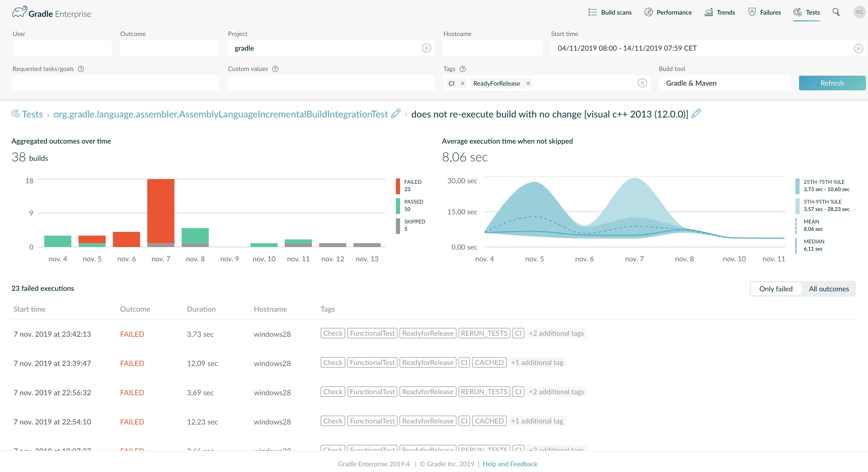Open the Outcome filter field

[x=169, y=48]
